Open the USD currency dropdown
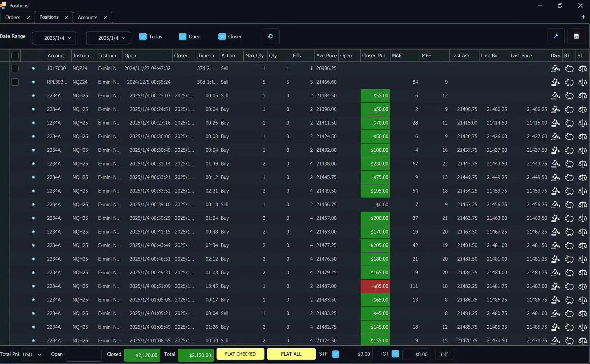 point(33,355)
